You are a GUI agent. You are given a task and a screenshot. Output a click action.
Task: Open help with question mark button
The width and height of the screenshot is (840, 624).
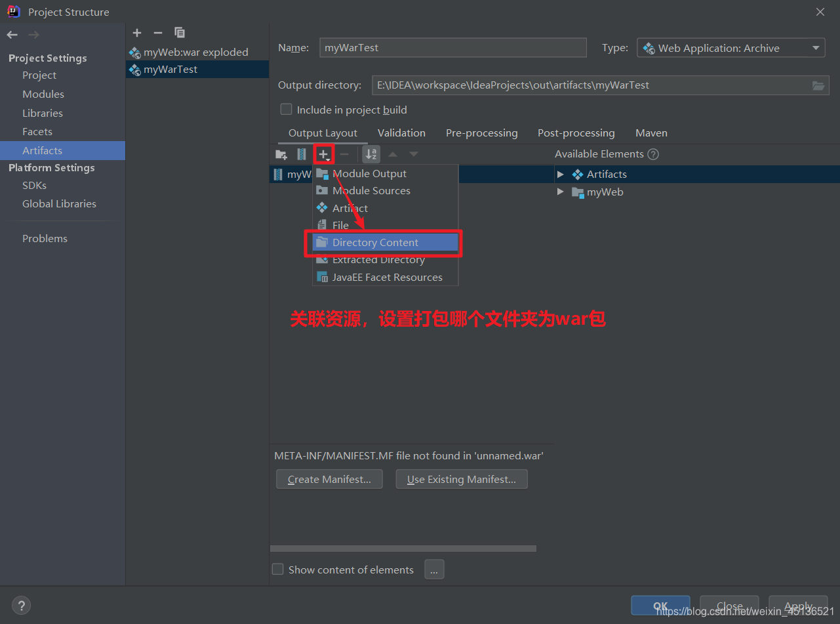tap(21, 606)
